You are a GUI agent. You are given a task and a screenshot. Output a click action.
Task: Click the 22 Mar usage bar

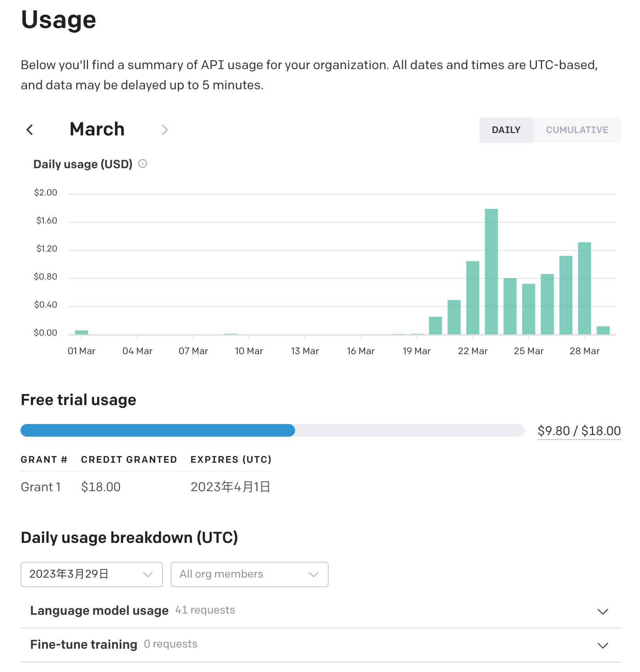click(x=472, y=298)
